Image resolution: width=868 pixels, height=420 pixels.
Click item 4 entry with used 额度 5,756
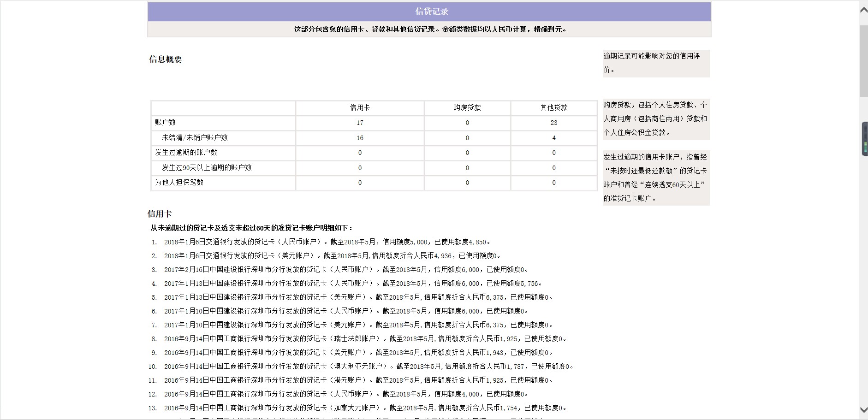pos(353,284)
